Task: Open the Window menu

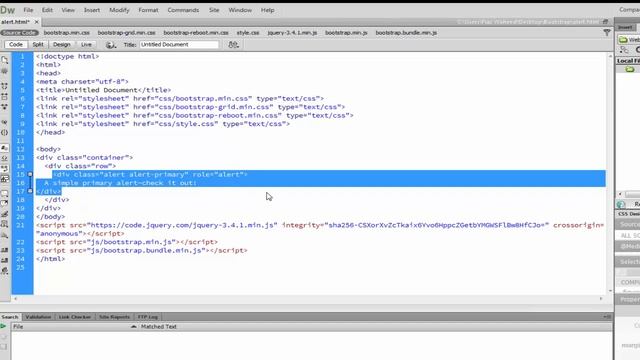Action: 240,10
